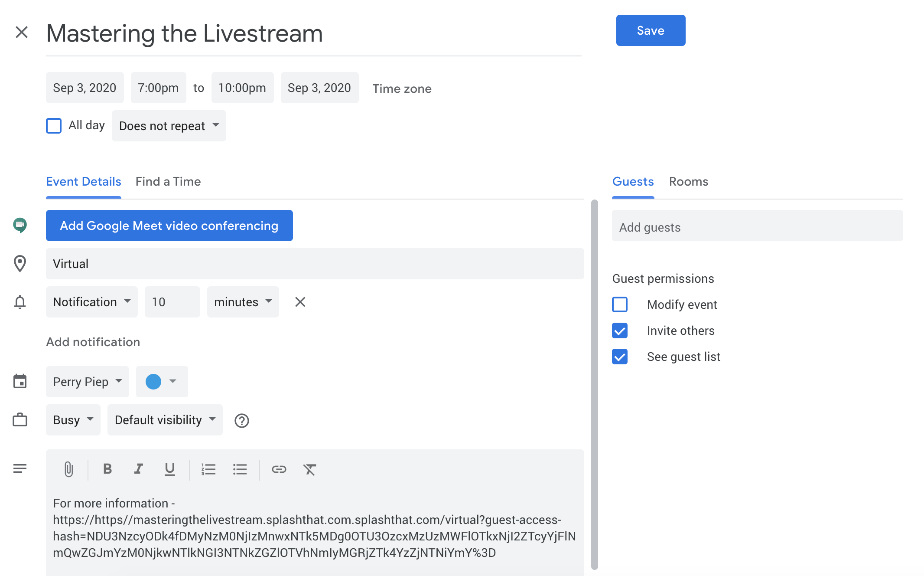Insert a link in description
Image resolution: width=924 pixels, height=576 pixels.
coord(279,469)
